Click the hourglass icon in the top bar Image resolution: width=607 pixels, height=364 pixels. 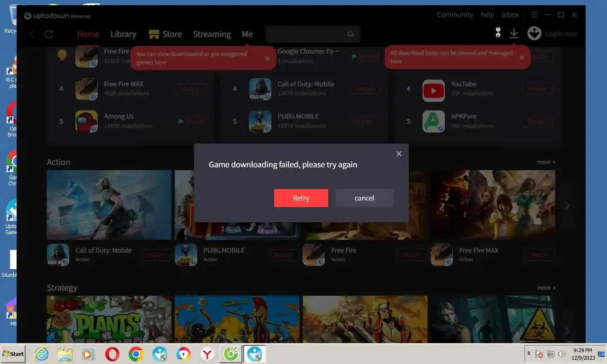click(x=498, y=33)
